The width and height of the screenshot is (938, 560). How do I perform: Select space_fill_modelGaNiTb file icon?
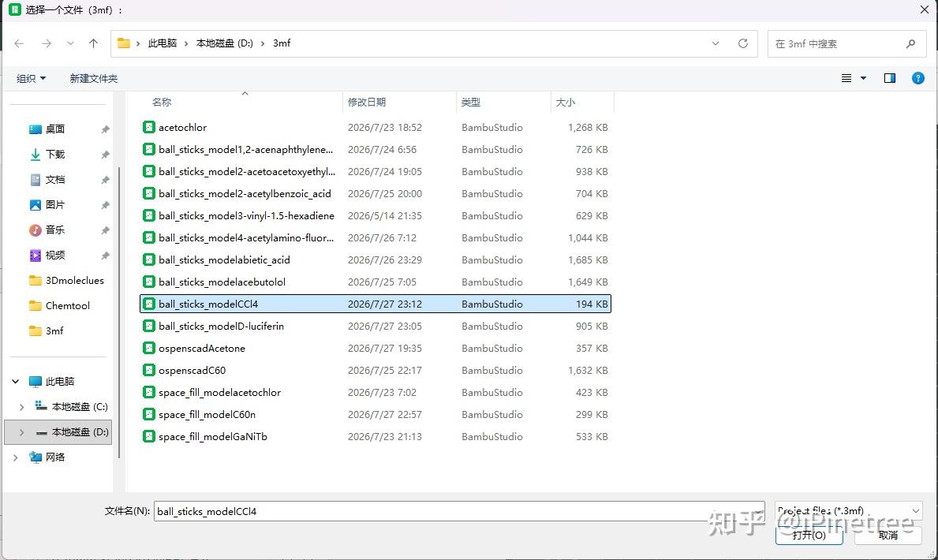[149, 437]
